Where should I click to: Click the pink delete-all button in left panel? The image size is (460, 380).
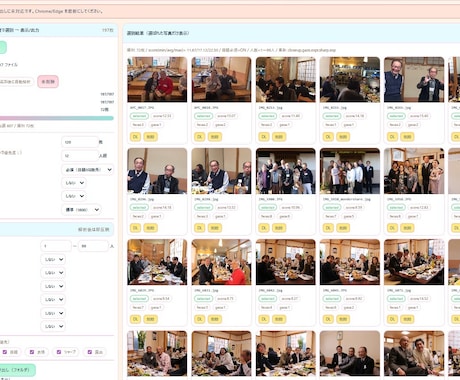48,81
